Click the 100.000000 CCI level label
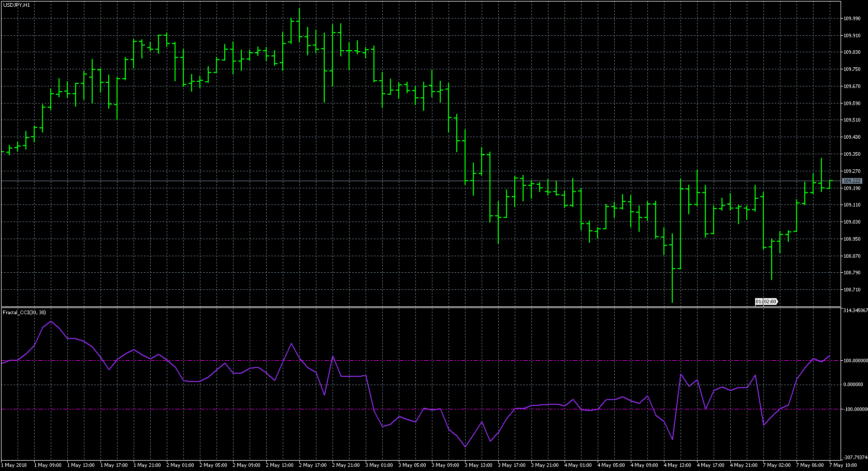This screenshot has height=471, width=868. [855, 361]
